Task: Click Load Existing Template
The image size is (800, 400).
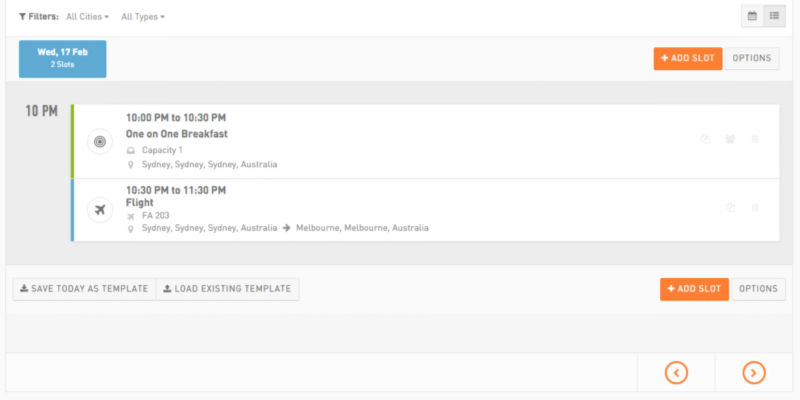Action: (x=228, y=289)
